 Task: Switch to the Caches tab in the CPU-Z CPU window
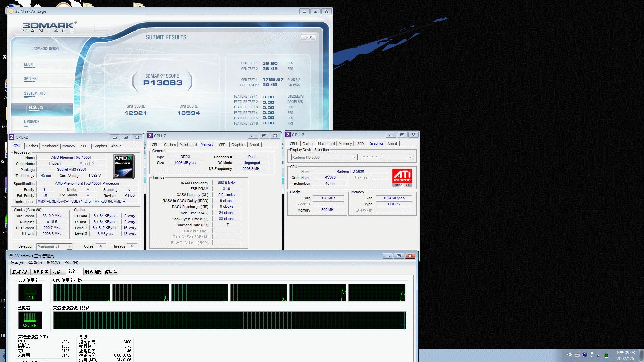click(x=32, y=146)
